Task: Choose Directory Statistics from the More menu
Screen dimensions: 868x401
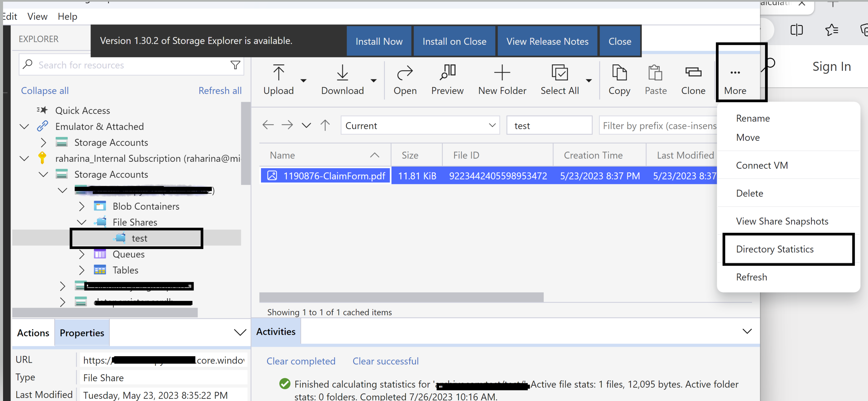Action: point(774,249)
